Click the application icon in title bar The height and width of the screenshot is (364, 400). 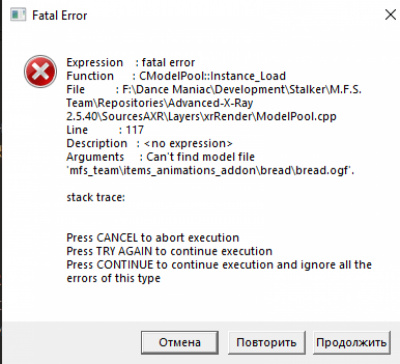point(18,15)
